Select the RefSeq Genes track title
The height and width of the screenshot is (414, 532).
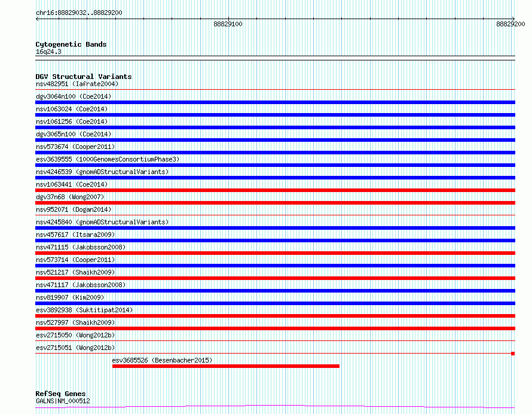(60, 394)
